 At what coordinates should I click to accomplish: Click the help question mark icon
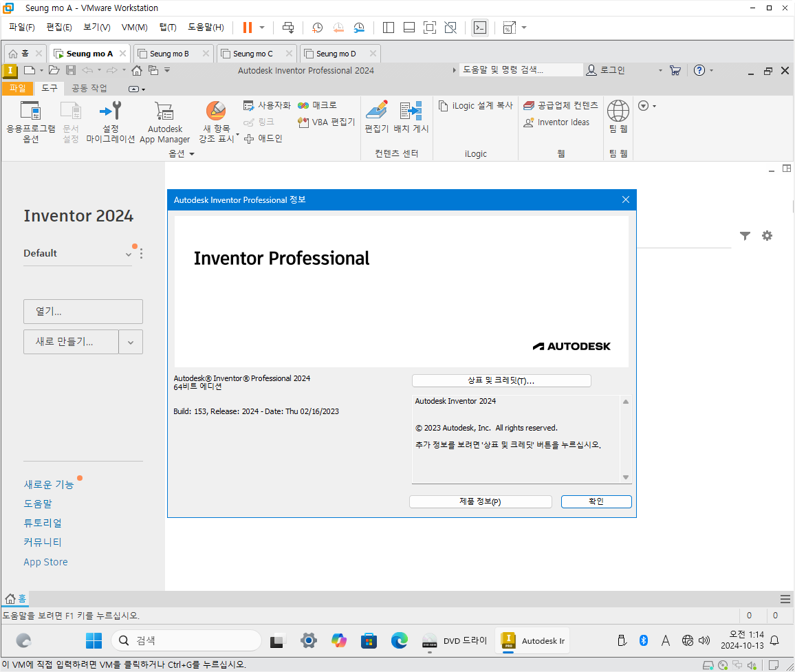[699, 70]
